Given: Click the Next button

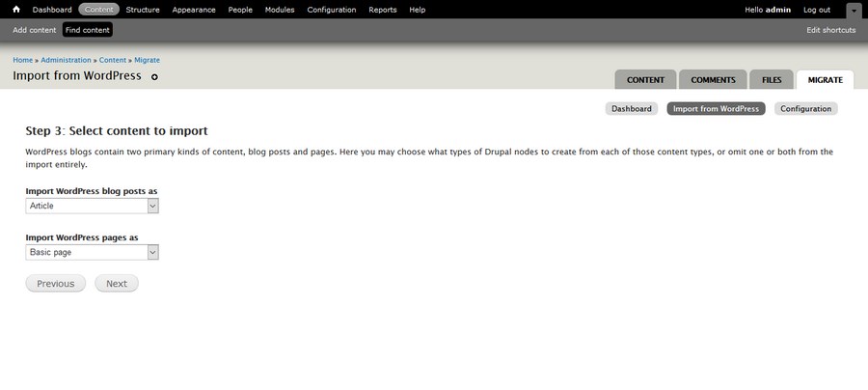Looking at the screenshot, I should [x=117, y=284].
